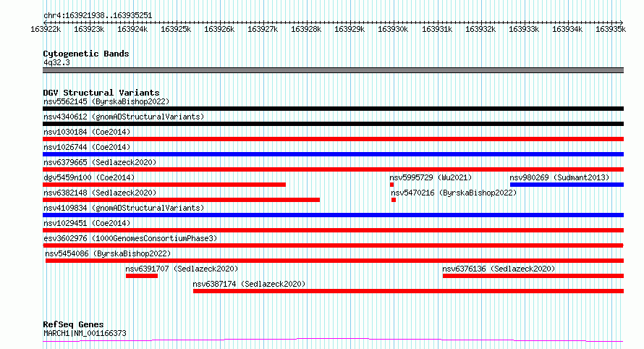This screenshot has width=644, height=349.
Task: Click the blue bar under nsv1026744
Action: coord(333,154)
